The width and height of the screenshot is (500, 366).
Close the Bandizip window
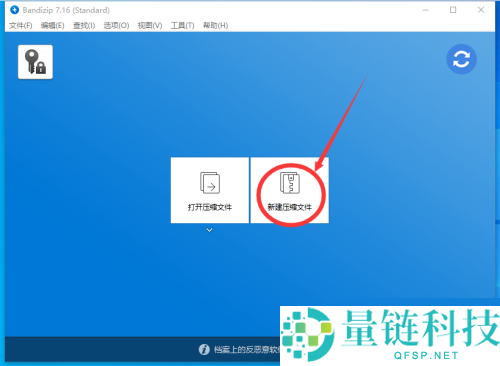click(x=481, y=10)
